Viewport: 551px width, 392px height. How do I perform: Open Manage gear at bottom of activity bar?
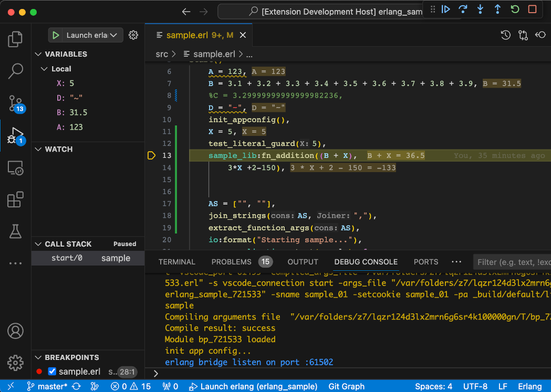pos(15,363)
